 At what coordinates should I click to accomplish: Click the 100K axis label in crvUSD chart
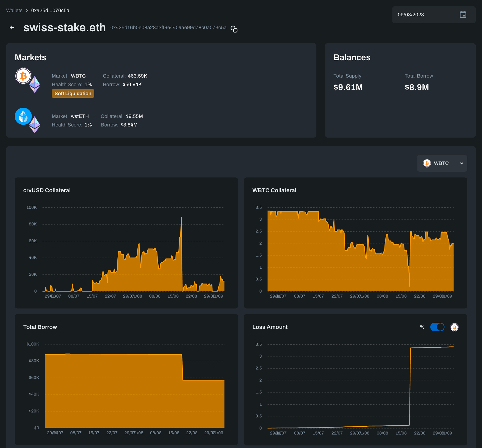click(x=32, y=207)
